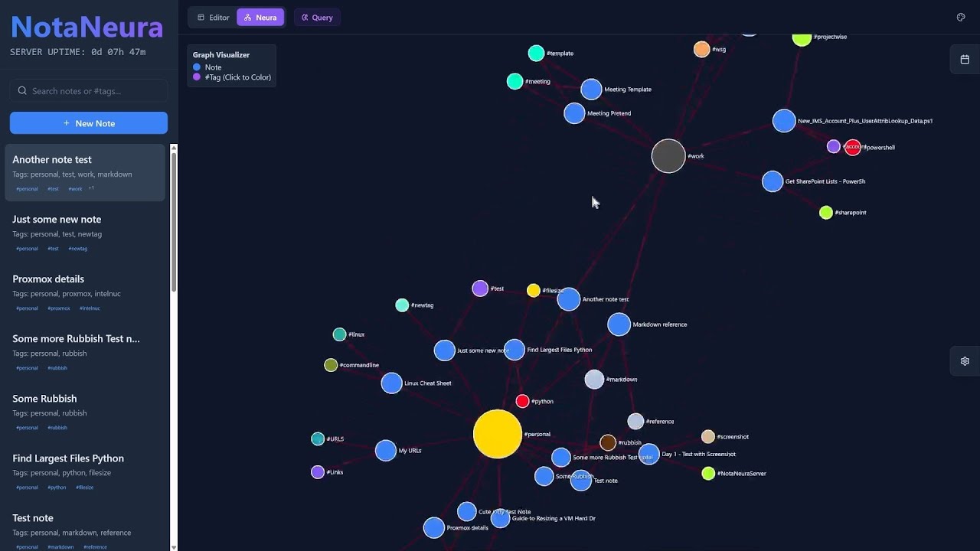Open the Another note test note

tap(85, 173)
